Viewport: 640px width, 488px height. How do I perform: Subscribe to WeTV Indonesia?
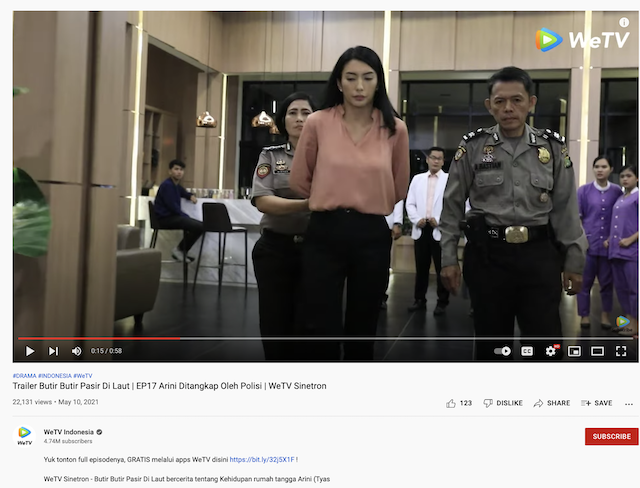coord(611,437)
